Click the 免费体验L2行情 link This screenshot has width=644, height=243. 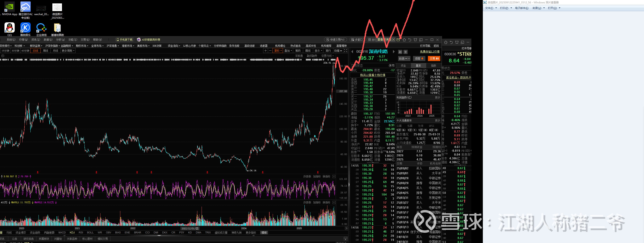click(x=429, y=52)
